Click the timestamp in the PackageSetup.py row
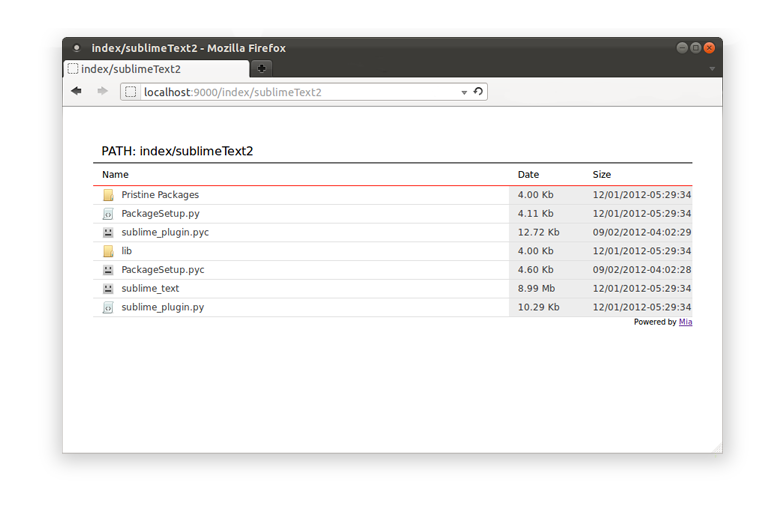This screenshot has height=513, width=777. click(642, 214)
